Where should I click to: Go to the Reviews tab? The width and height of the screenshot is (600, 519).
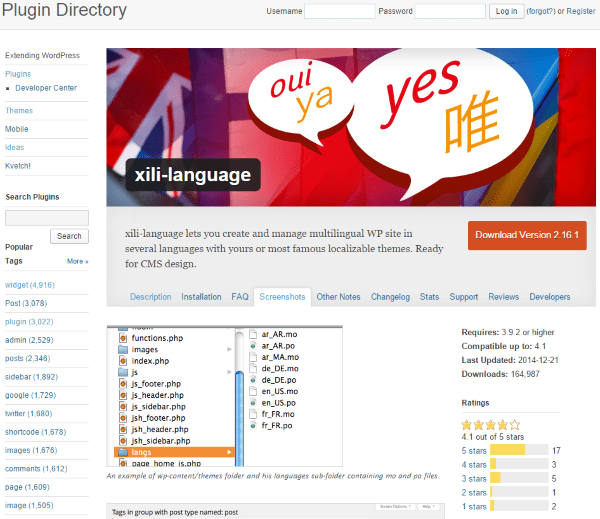click(503, 297)
